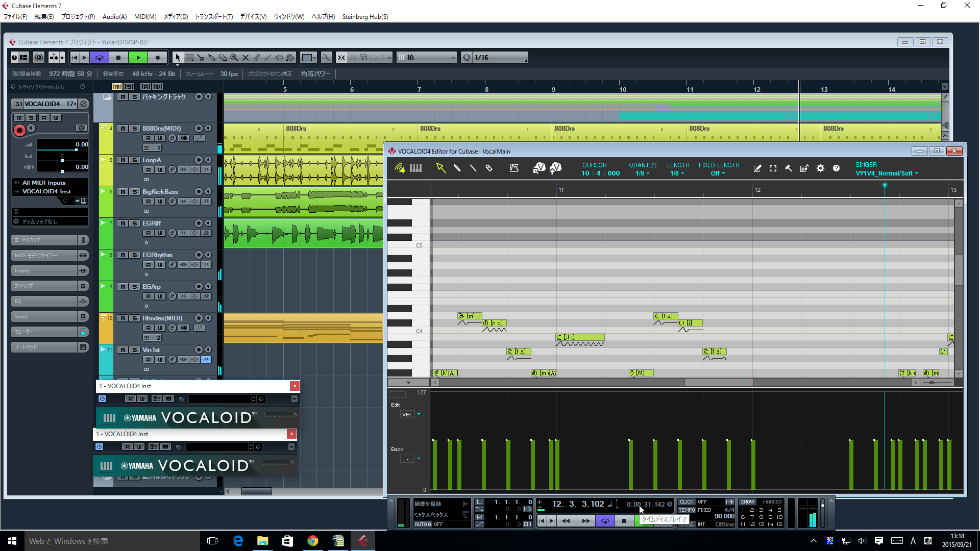Open SINGER VY1V4_Normal/Soft dropdown
The width and height of the screenshot is (980, 551).
887,173
